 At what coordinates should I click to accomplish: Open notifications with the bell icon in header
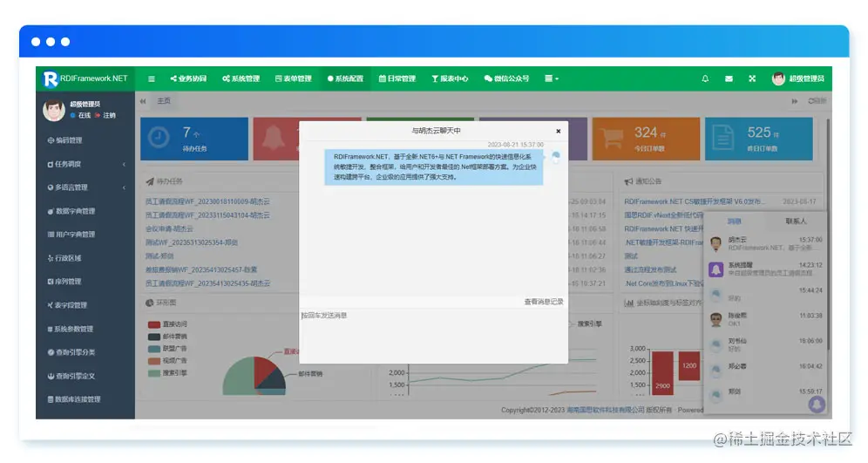pyautogui.click(x=705, y=78)
